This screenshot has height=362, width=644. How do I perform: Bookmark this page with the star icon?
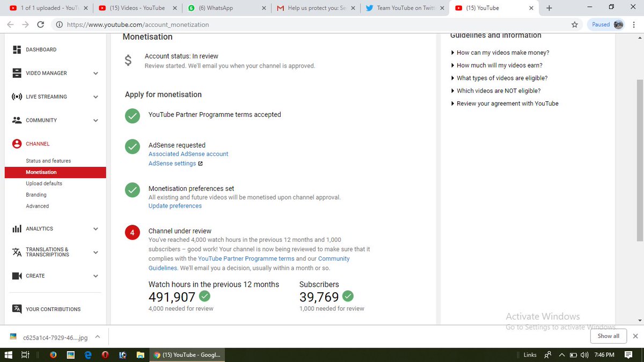[575, 25]
